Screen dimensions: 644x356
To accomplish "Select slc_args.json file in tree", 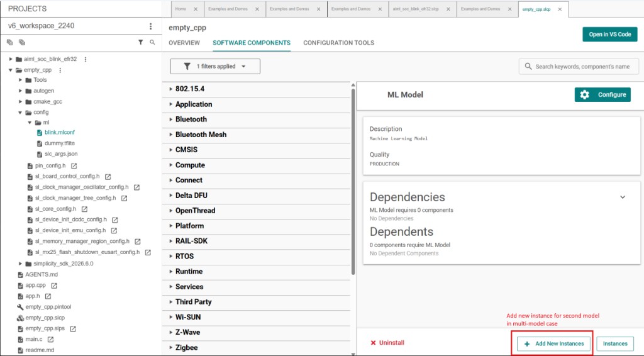I will pos(61,154).
